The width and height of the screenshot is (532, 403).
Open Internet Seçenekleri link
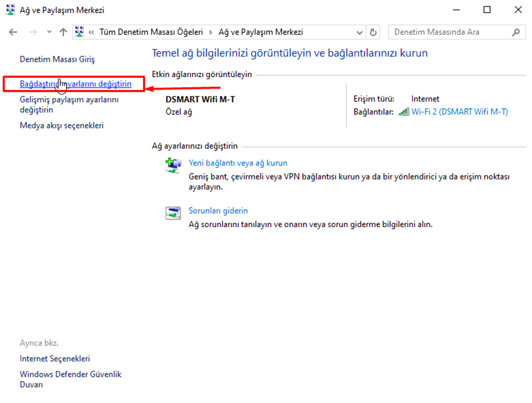click(55, 358)
